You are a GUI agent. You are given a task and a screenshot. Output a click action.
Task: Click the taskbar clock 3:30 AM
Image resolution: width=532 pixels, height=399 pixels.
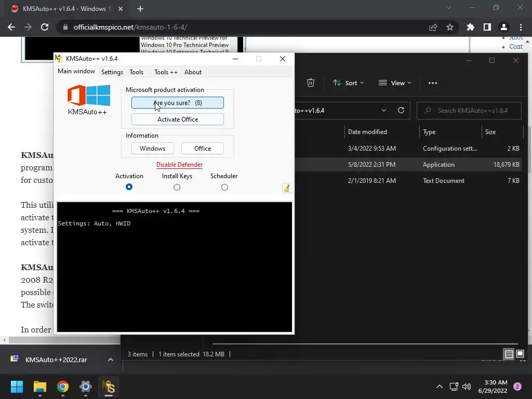(x=493, y=387)
